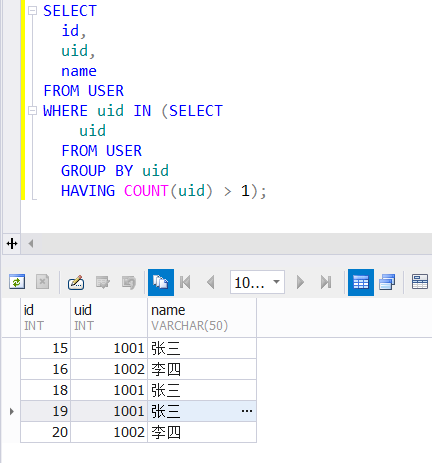The width and height of the screenshot is (432, 463).
Task: Switch to grid view mode
Action: (x=361, y=282)
